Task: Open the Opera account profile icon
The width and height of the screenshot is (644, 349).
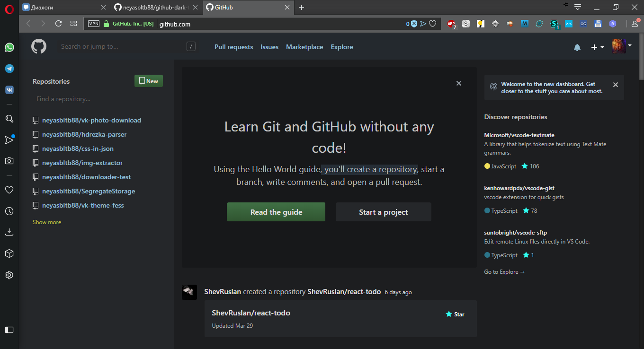Action: [636, 23]
